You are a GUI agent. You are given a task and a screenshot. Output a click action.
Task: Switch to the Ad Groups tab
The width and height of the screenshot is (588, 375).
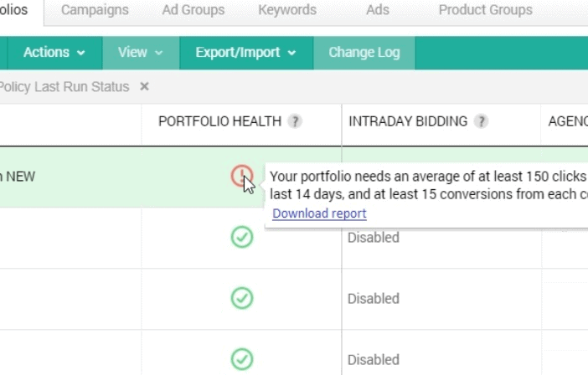[x=193, y=10]
